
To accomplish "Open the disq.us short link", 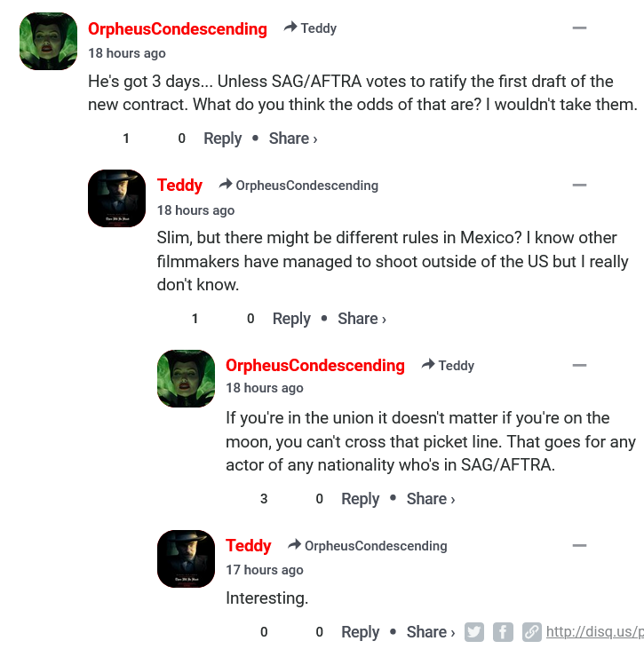I will (594, 632).
